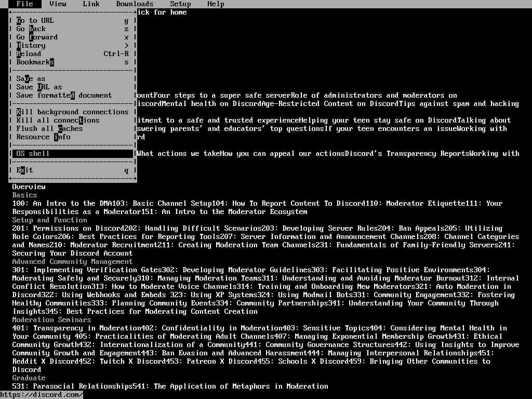Open '531: Parasocial Relationships' link
Viewport: 532px width, 399px height.
pos(72,387)
